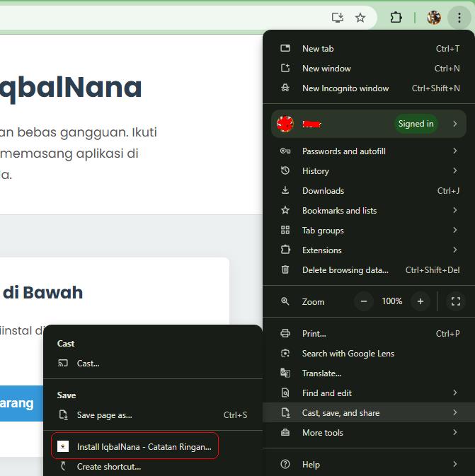Click the Signed in badge
475x476 pixels.
pos(416,124)
